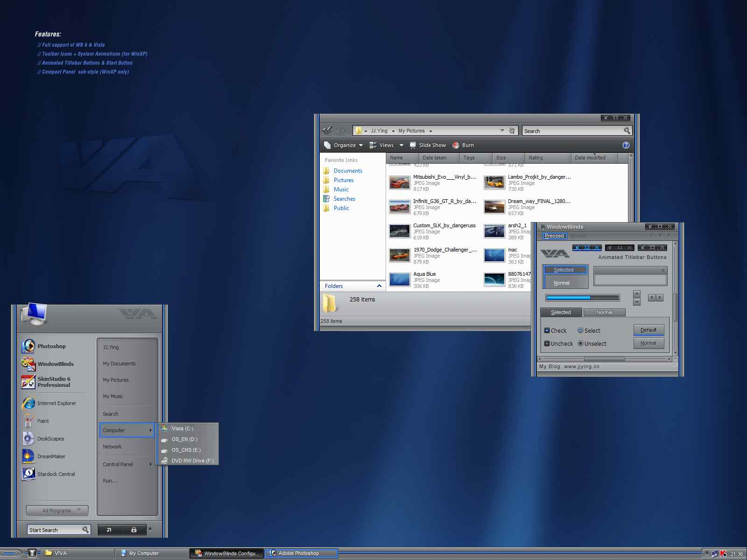
Task: Start Slide Show from explorer toolbar
Action: coord(428,145)
